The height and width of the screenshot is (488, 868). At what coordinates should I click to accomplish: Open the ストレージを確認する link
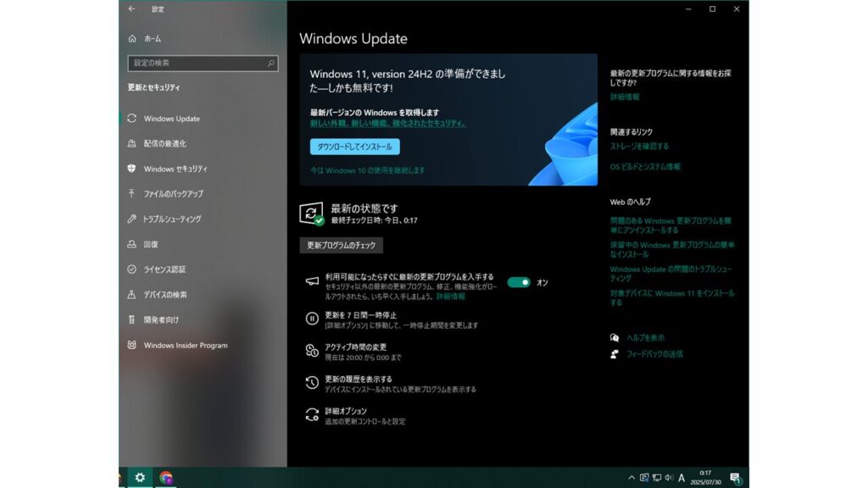point(639,146)
